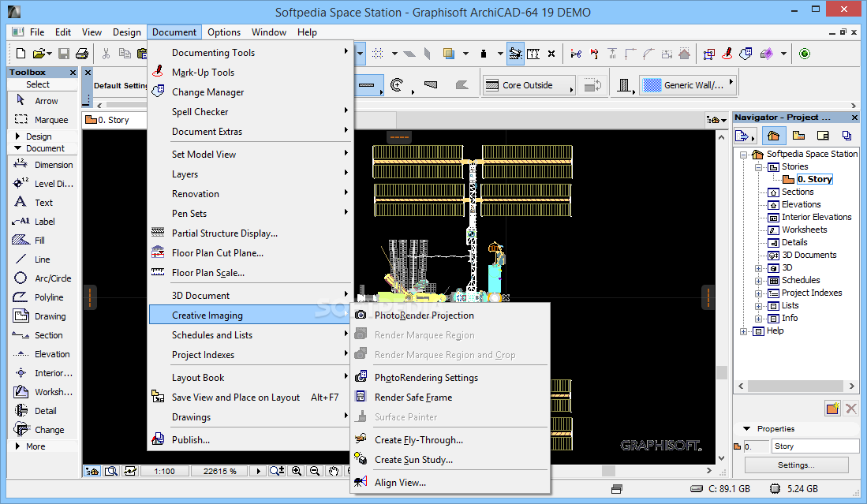
Task: Collapse the Stories tree node
Action: 759,167
